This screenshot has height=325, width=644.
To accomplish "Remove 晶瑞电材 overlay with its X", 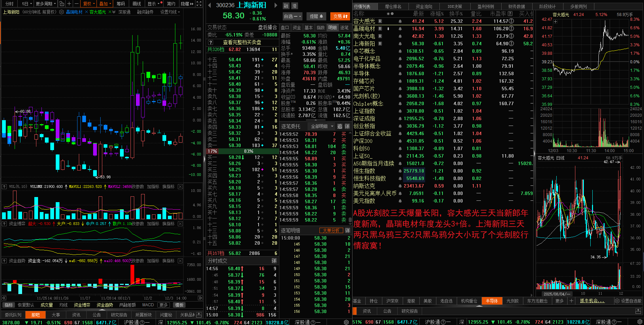I will click(86, 12).
